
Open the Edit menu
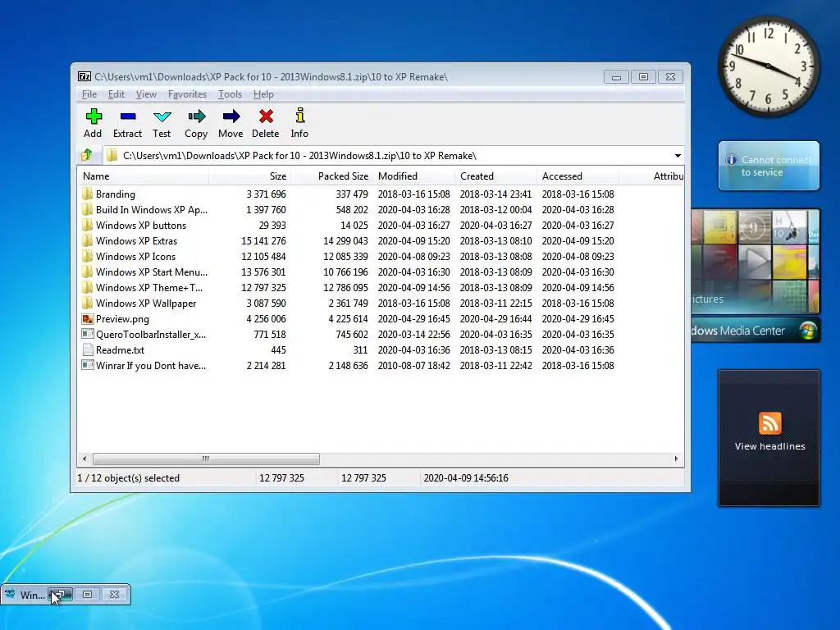(x=116, y=94)
